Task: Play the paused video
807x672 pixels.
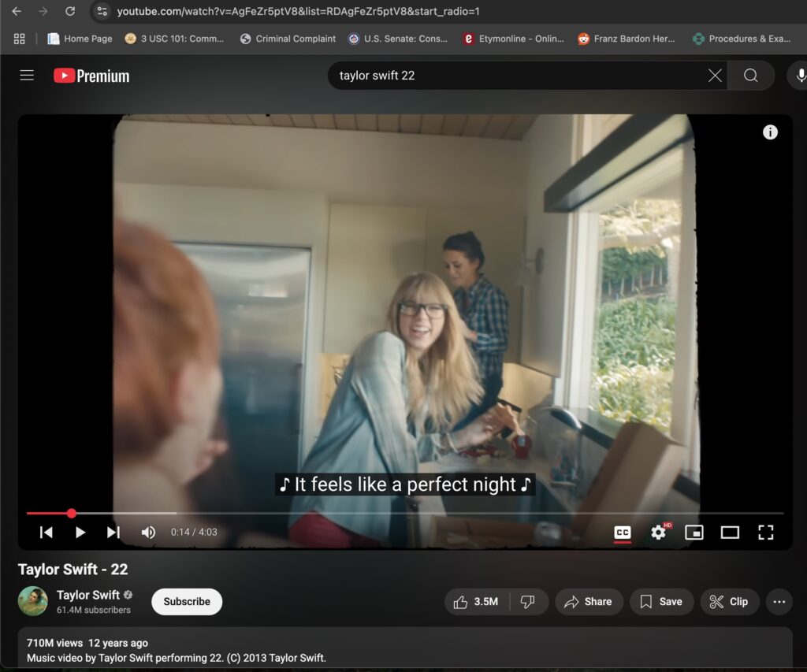Action: (80, 533)
